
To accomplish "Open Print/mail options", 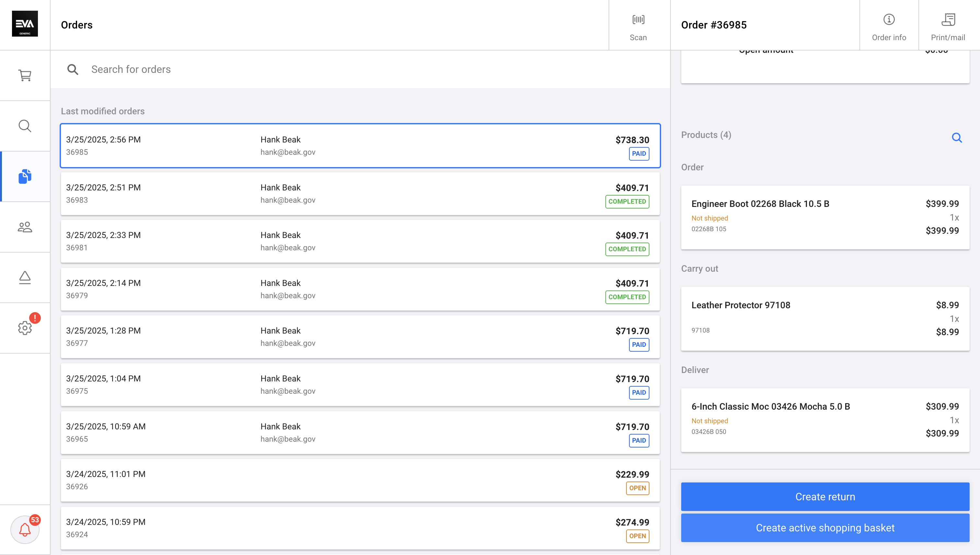I will [948, 25].
